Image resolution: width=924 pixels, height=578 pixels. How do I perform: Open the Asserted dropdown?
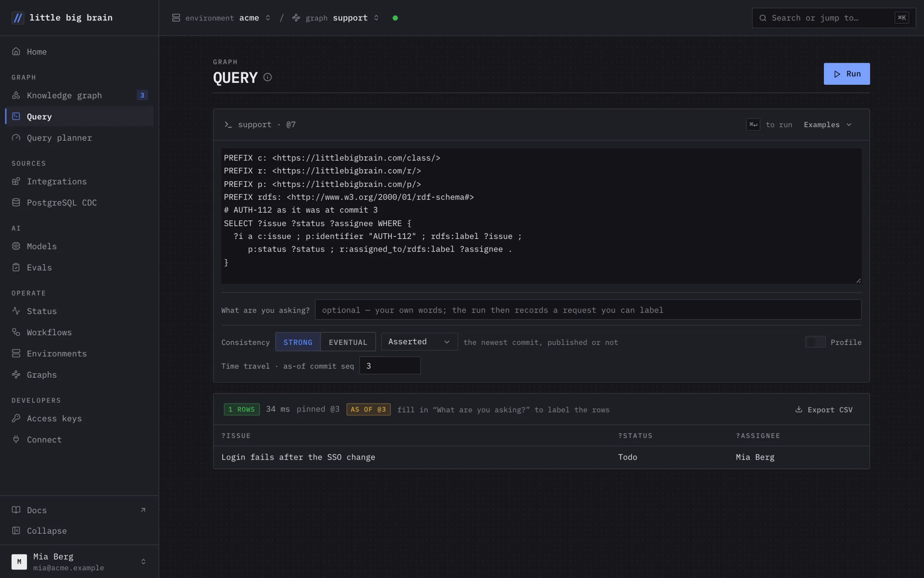(x=419, y=342)
